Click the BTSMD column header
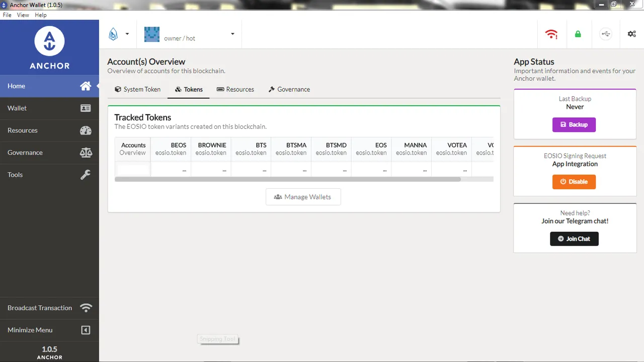Viewport: 644px width, 362px height. pos(331,149)
